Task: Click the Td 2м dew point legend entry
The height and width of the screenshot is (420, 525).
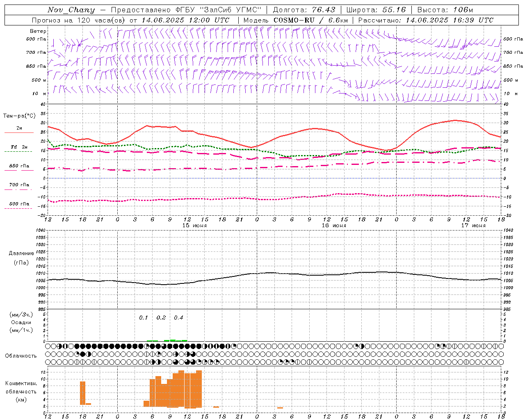Action: [19, 147]
